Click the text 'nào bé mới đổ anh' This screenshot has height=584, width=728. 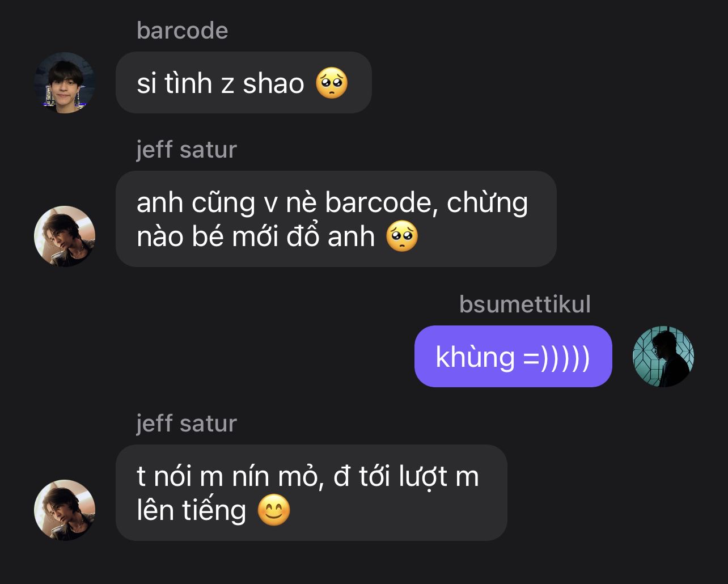(x=256, y=236)
